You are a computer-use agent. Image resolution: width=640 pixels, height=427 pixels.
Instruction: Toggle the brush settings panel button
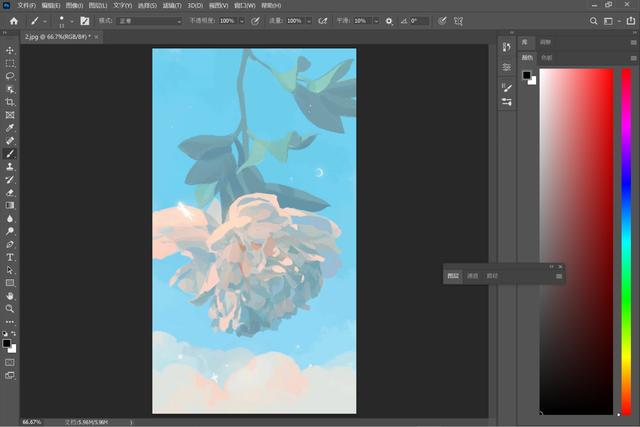coord(84,20)
